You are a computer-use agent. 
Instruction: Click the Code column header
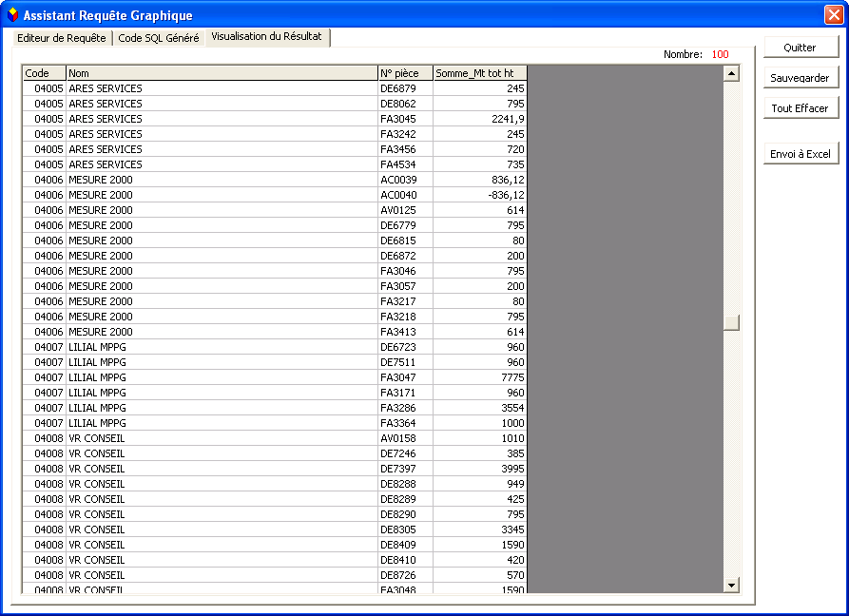tap(44, 73)
